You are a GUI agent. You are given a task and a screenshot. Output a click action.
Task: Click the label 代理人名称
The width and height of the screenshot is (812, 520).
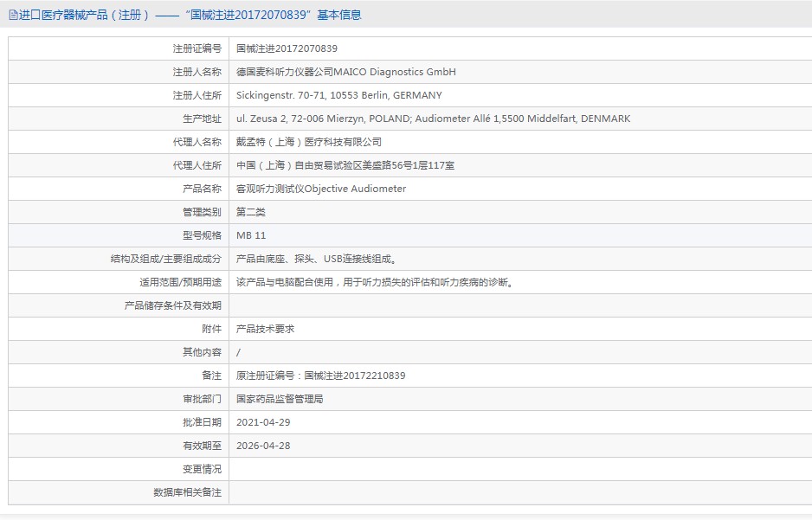point(197,142)
